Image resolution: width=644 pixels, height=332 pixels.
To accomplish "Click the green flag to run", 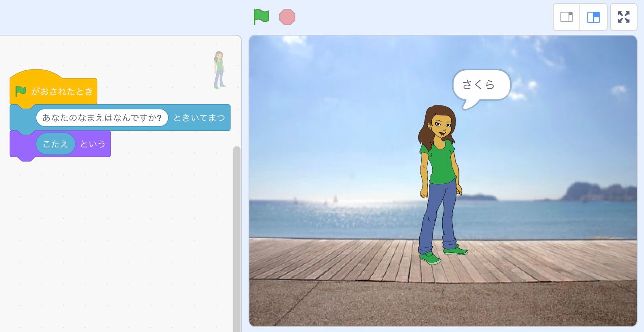I will coord(261,17).
